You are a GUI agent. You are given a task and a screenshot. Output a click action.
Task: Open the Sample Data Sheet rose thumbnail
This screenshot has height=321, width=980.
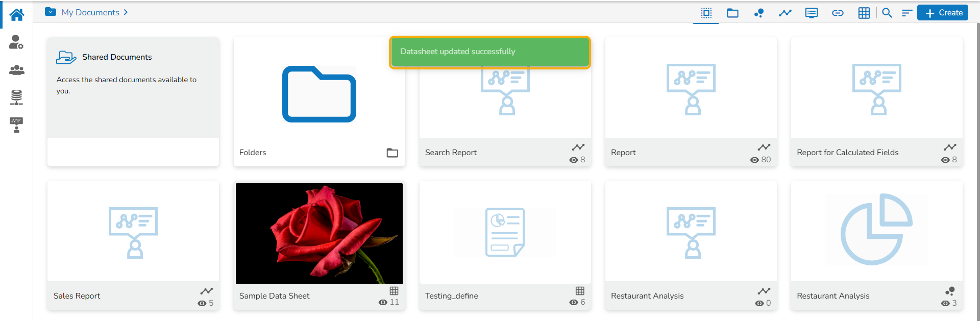[x=319, y=233]
